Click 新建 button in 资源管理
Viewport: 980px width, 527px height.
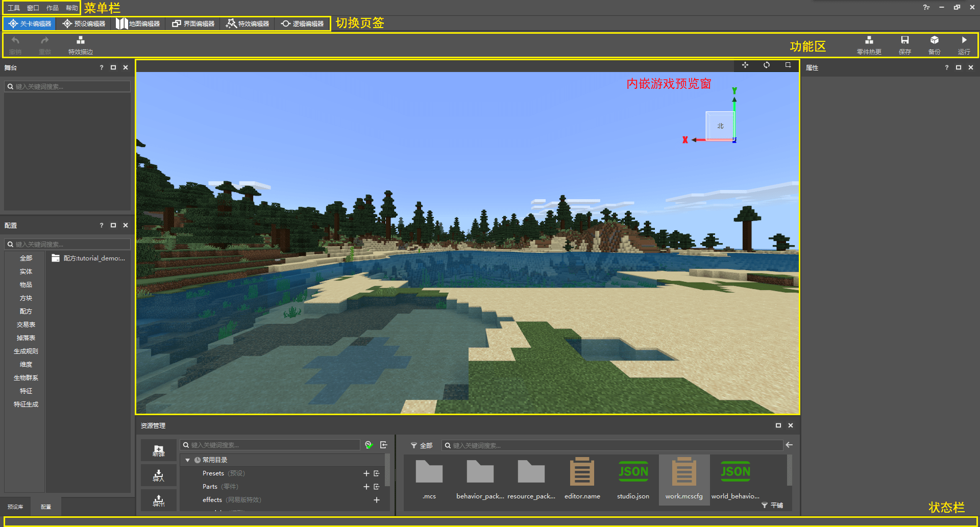pyautogui.click(x=159, y=450)
